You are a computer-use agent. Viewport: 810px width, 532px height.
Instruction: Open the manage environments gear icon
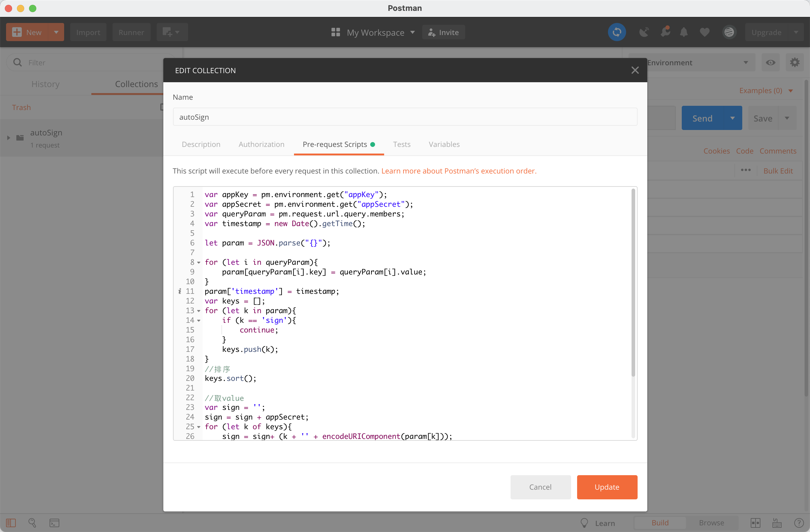point(795,63)
